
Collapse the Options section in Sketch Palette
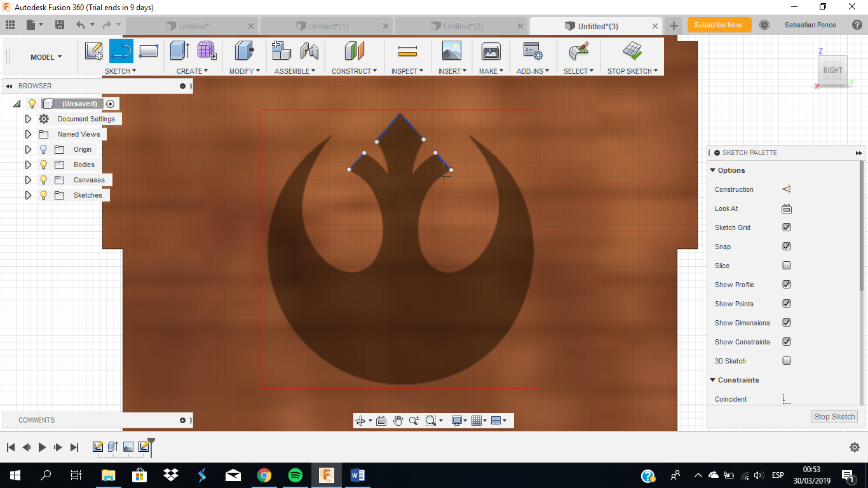click(712, 170)
